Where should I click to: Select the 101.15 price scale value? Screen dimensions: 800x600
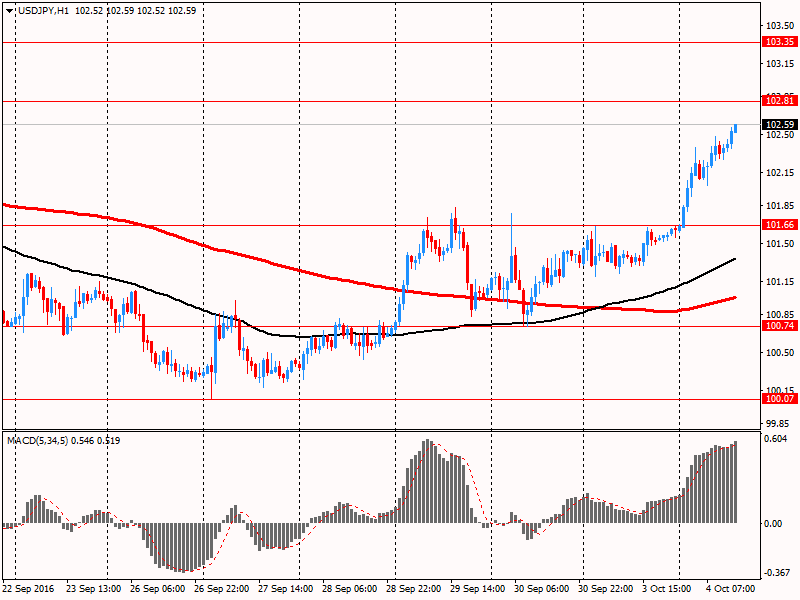pos(780,282)
